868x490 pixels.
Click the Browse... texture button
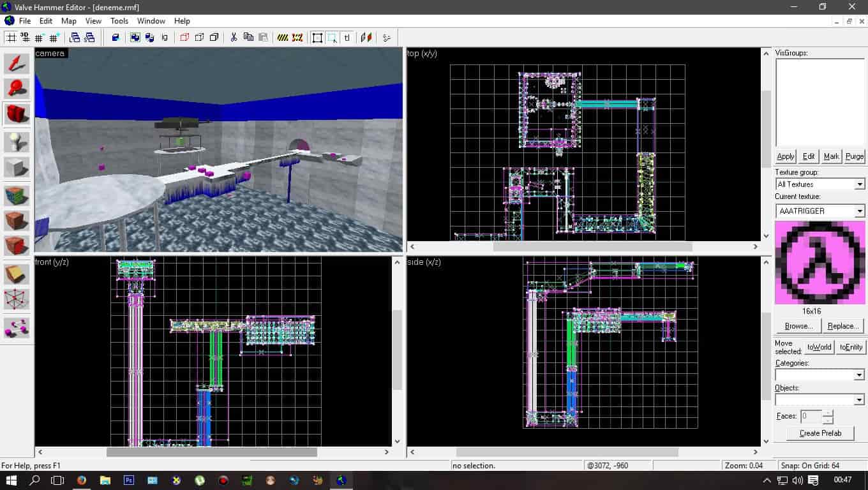(x=798, y=326)
